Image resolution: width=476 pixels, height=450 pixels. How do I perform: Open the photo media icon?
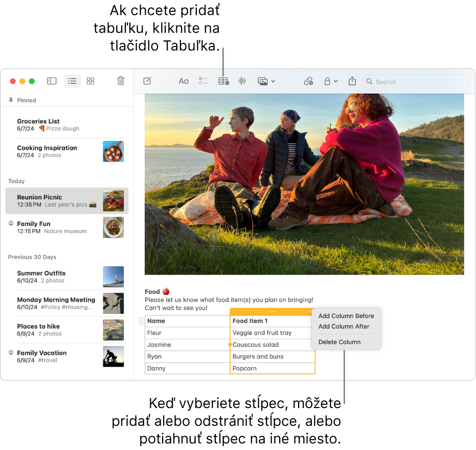click(x=263, y=81)
